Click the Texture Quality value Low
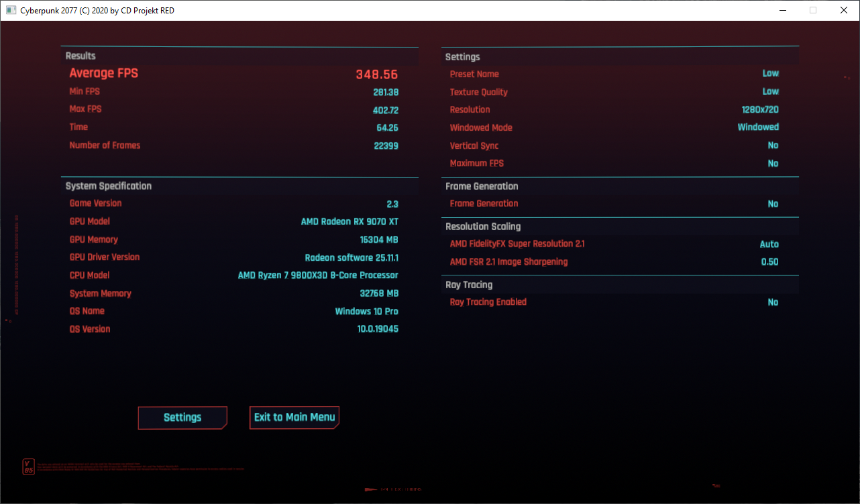This screenshot has width=860, height=504. pyautogui.click(x=771, y=91)
